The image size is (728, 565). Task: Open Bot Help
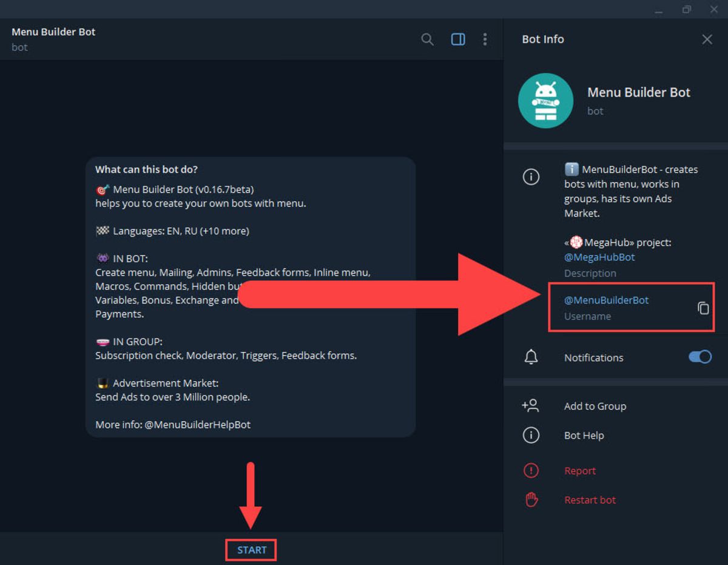pyautogui.click(x=584, y=435)
